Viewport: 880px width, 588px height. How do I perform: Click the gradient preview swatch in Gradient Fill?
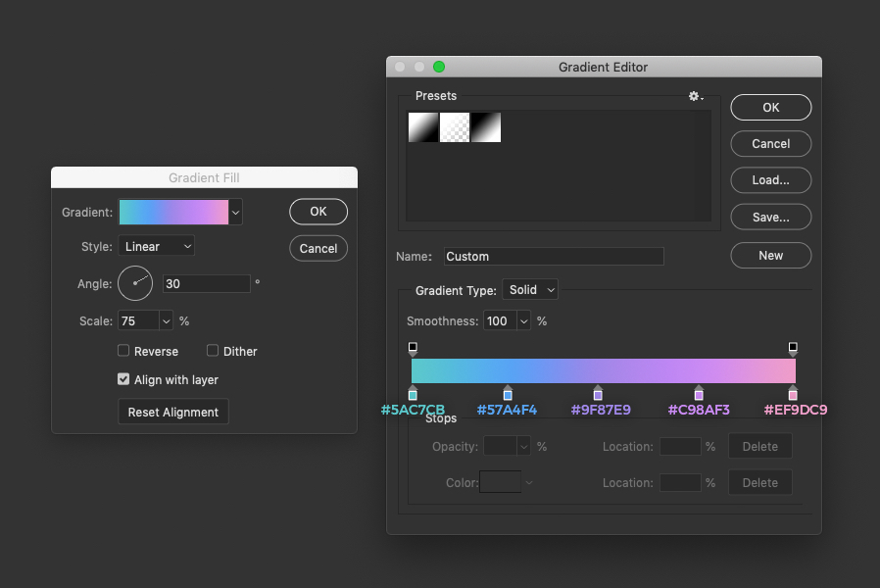pyautogui.click(x=174, y=212)
